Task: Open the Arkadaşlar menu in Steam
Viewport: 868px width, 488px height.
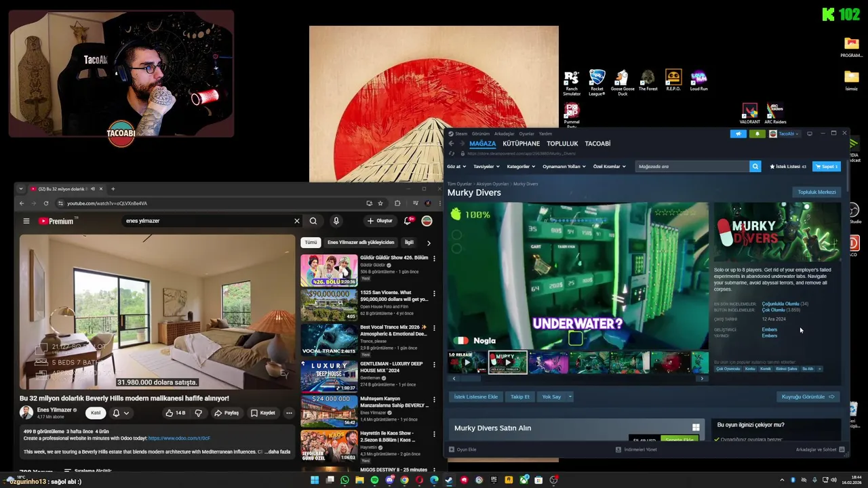Action: tap(504, 134)
